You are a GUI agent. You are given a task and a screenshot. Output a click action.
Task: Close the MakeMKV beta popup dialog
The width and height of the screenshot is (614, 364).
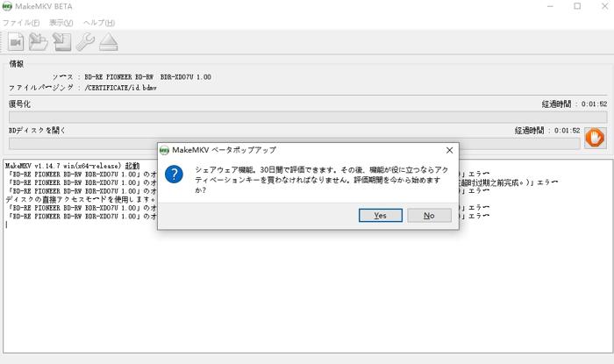pyautogui.click(x=449, y=150)
